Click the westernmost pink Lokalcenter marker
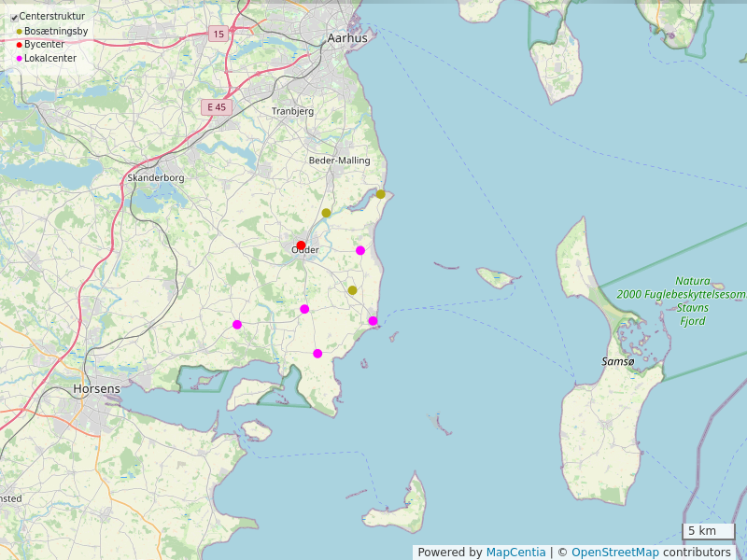The height and width of the screenshot is (560, 747). [x=237, y=325]
